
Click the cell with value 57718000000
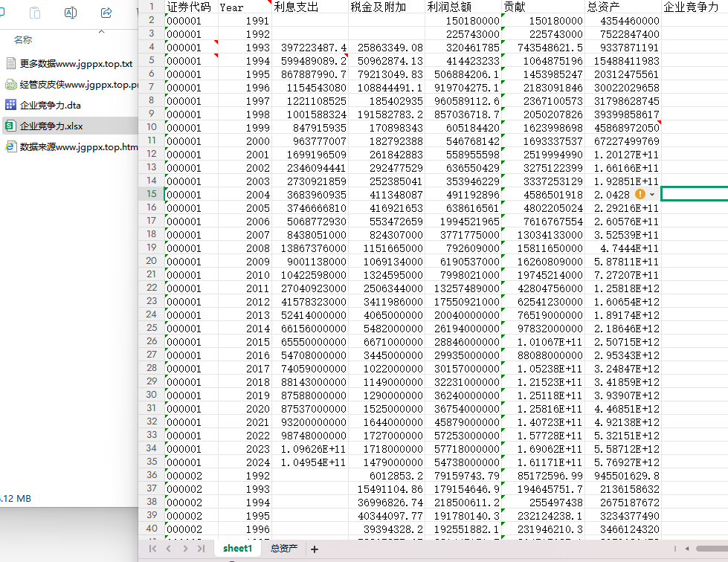point(463,449)
